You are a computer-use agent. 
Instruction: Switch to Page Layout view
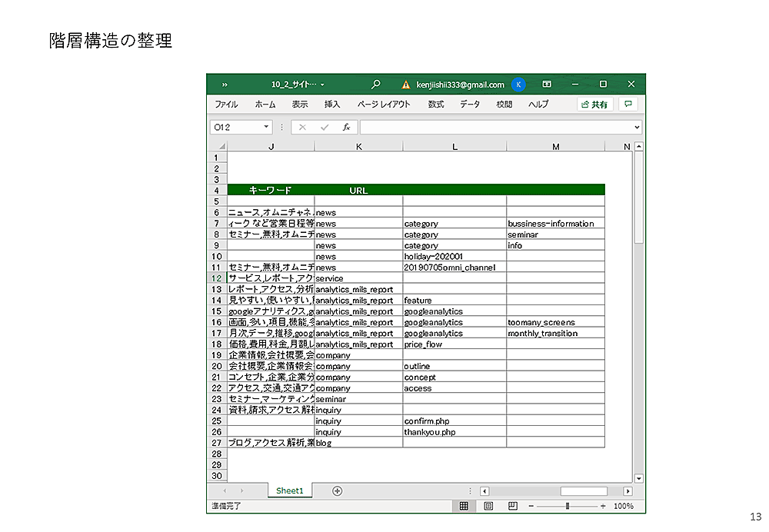(488, 506)
